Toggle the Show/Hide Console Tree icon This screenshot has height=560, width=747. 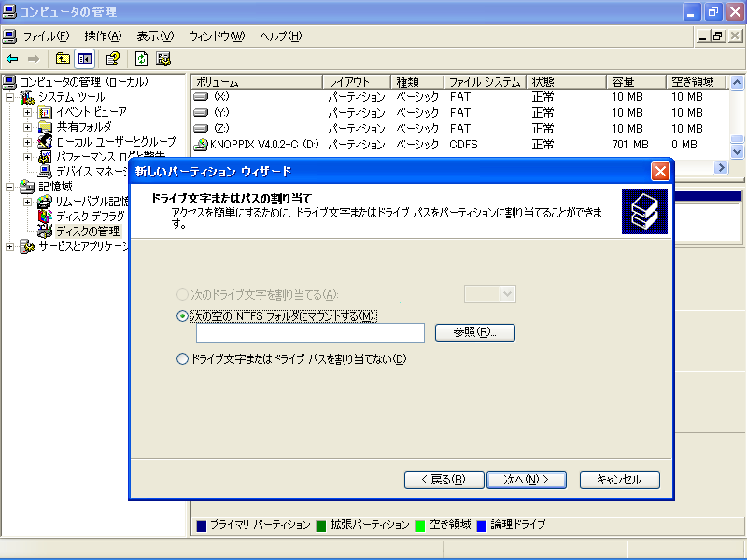(x=84, y=59)
